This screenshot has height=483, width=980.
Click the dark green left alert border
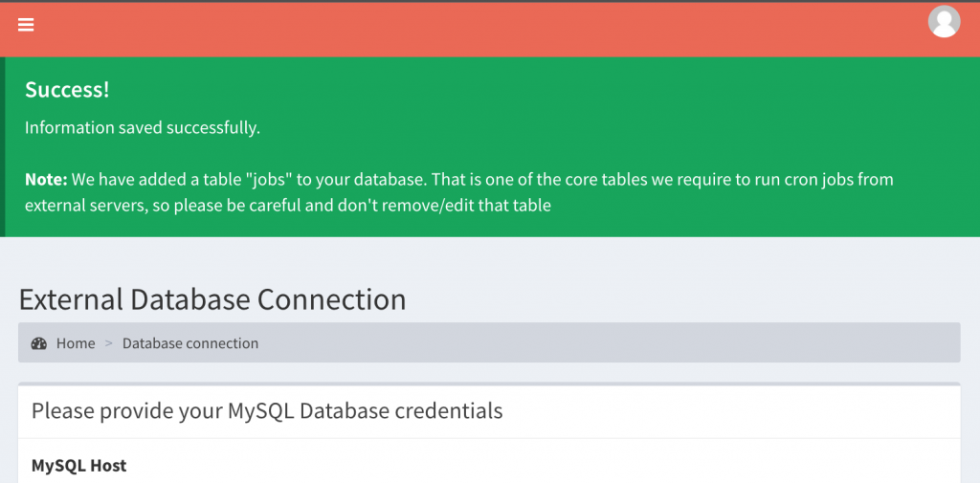point(3,147)
